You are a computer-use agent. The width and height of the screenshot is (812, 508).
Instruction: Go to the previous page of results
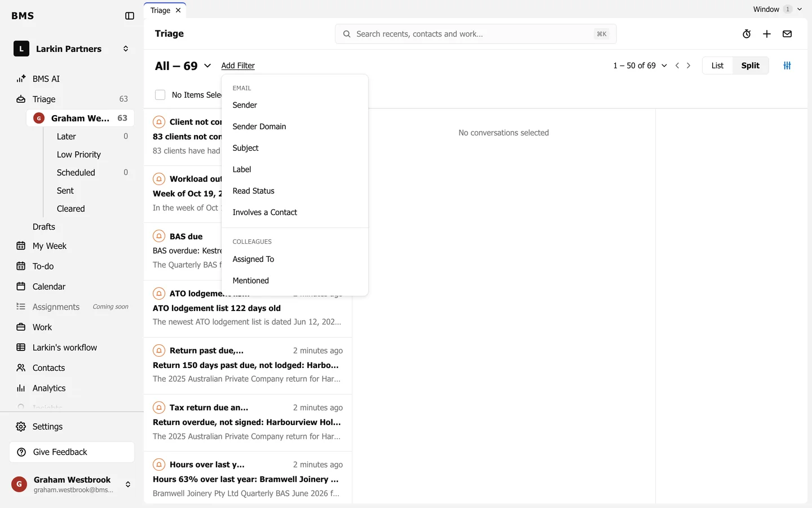[677, 65]
